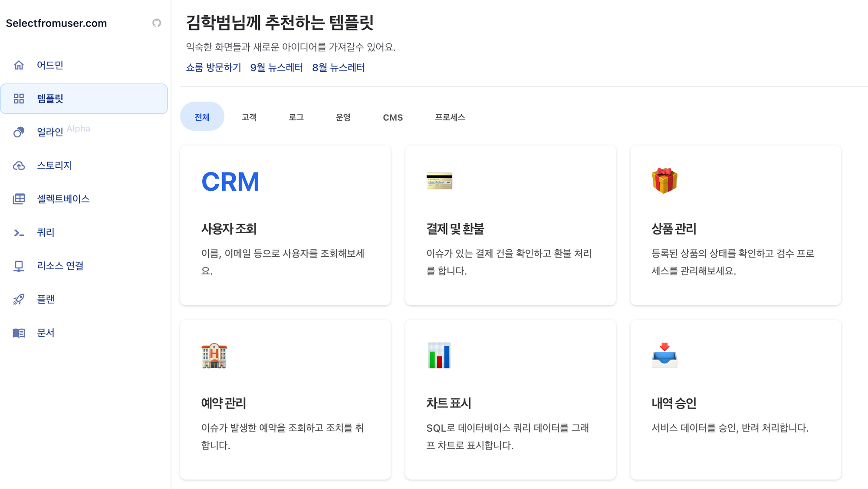Switch to the 고객 tab
Screen dimensions: 868x489
point(249,117)
